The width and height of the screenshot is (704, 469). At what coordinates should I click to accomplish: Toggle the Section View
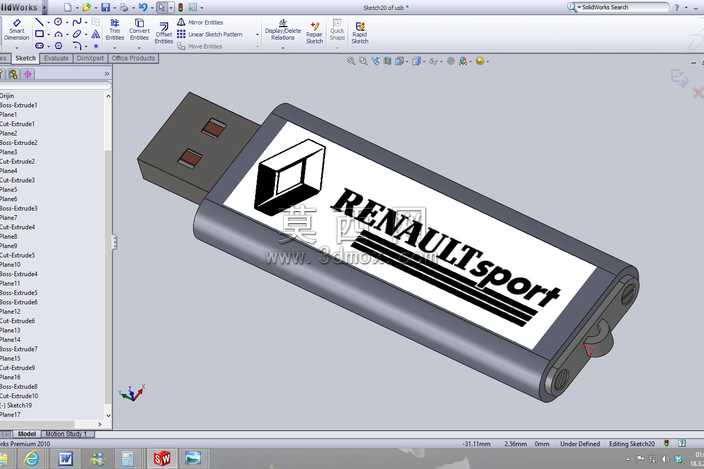point(387,61)
